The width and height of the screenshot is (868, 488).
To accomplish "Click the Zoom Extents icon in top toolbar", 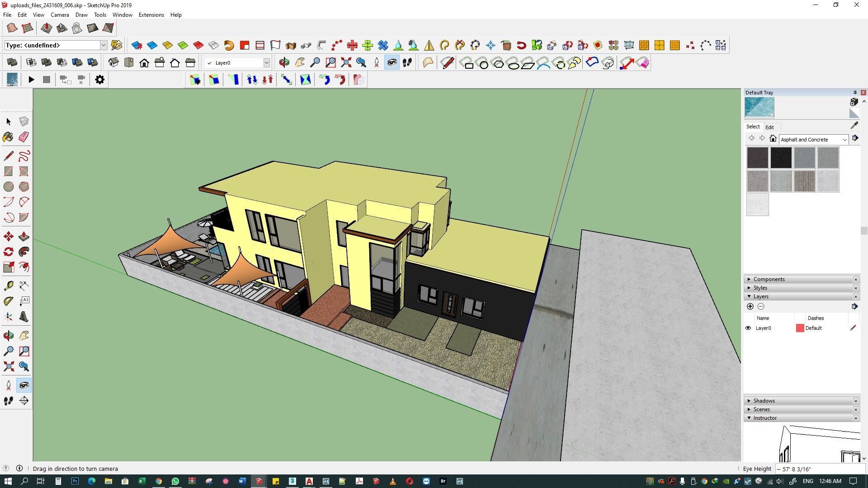I will pos(346,63).
